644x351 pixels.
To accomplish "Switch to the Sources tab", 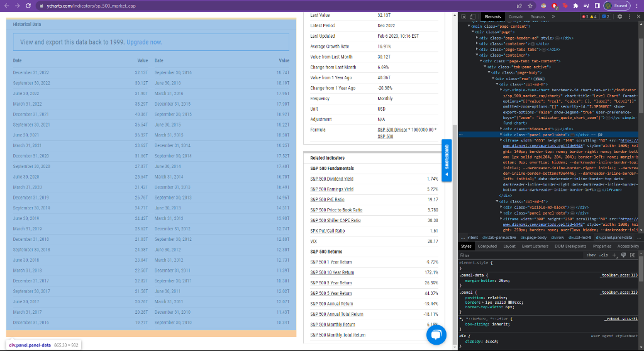I will click(x=538, y=17).
